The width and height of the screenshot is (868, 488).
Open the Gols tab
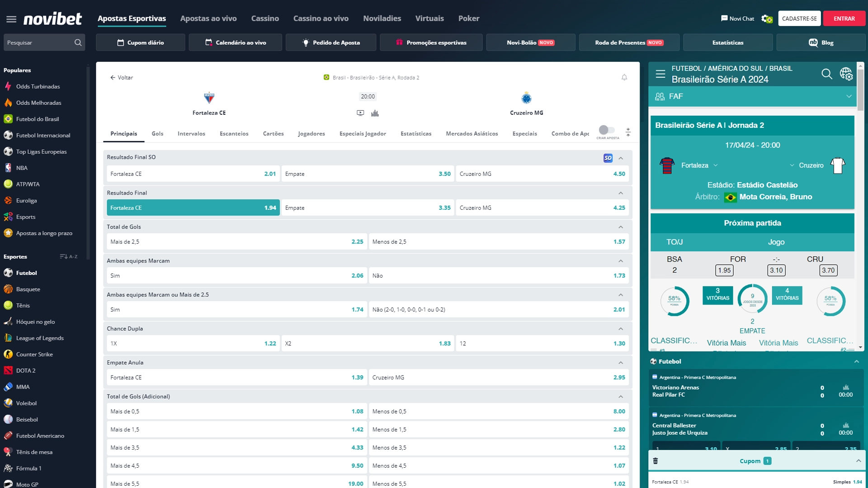click(157, 133)
